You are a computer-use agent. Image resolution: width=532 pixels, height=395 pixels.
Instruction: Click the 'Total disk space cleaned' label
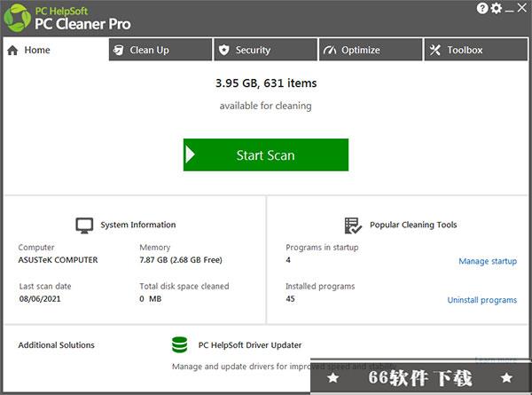pyautogui.click(x=184, y=287)
